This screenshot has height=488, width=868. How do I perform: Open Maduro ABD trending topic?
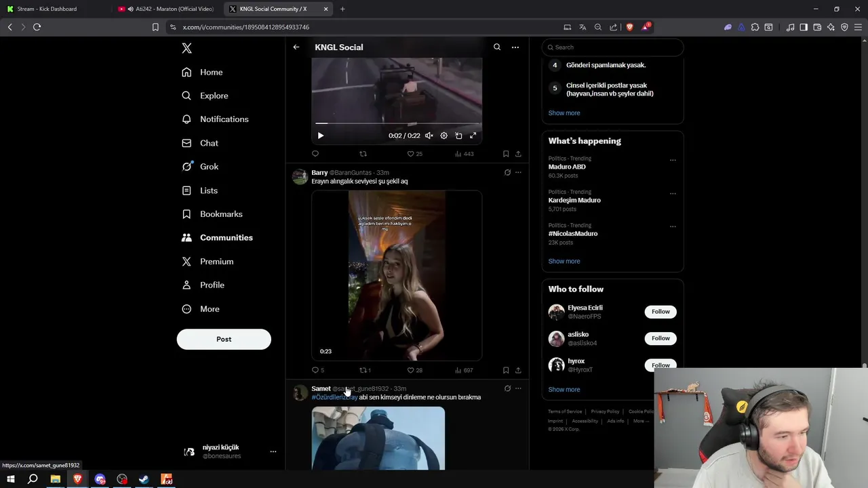point(567,167)
